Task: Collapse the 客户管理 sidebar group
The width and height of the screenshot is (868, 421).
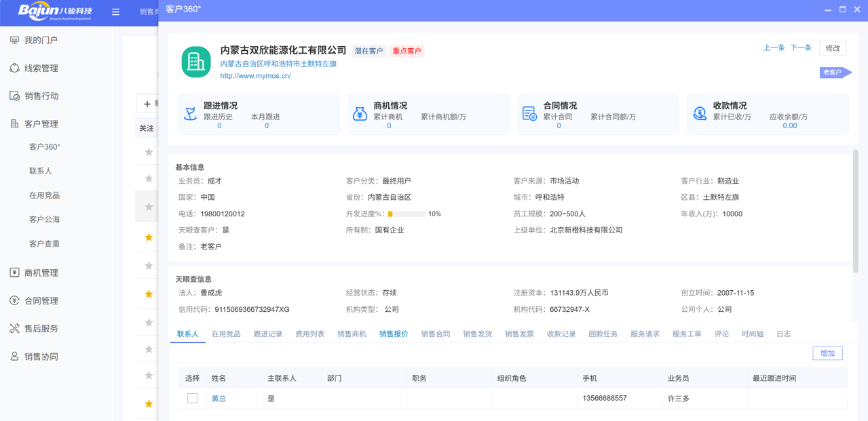Action: pos(41,124)
